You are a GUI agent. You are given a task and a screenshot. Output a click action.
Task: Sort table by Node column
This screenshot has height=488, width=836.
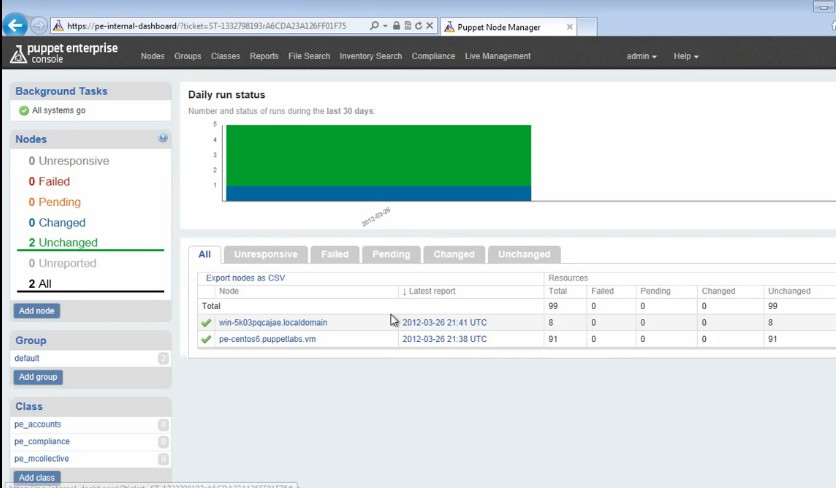[x=229, y=291]
